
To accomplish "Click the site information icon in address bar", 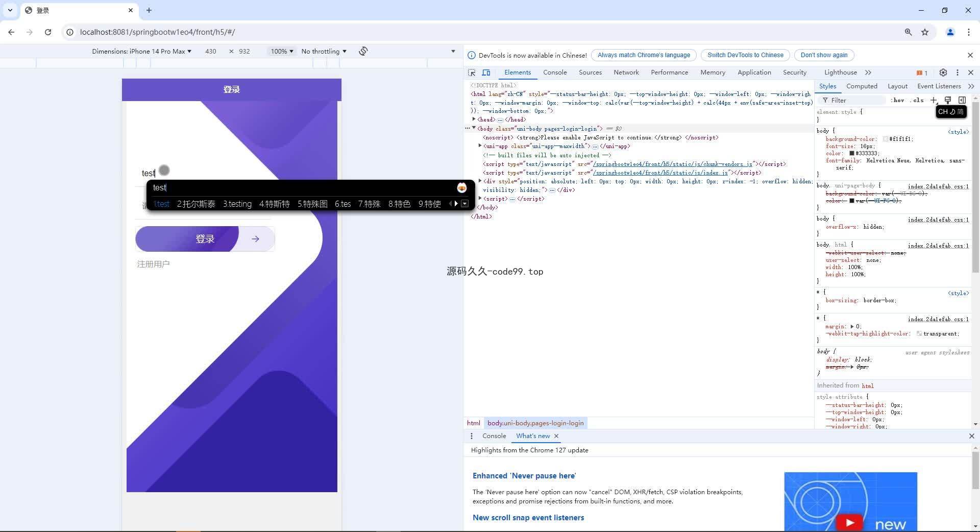I will pyautogui.click(x=70, y=32).
